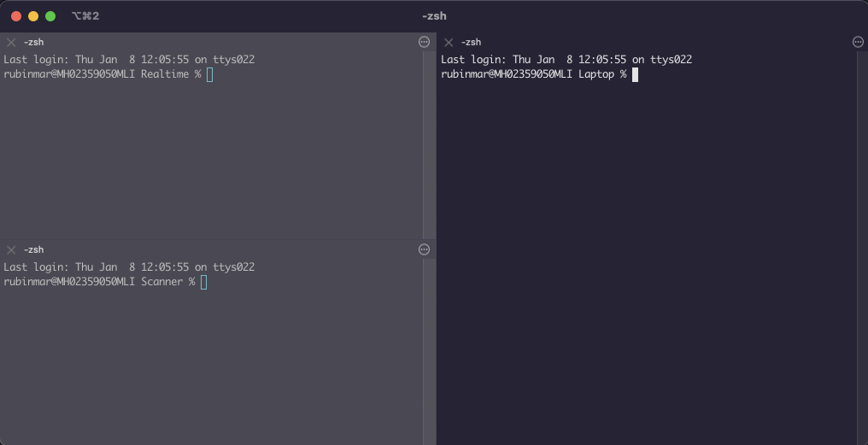Open the Laptop pane options menu
The image size is (868, 445).
click(x=858, y=42)
